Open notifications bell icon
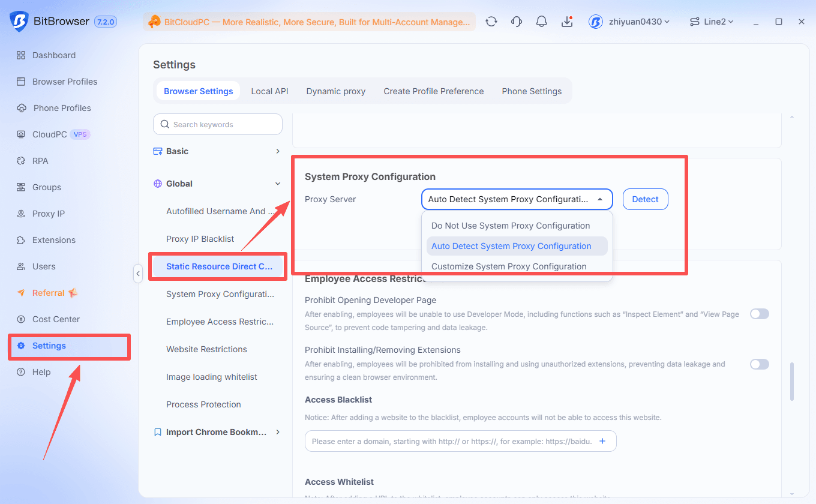The image size is (816, 504). (x=542, y=22)
